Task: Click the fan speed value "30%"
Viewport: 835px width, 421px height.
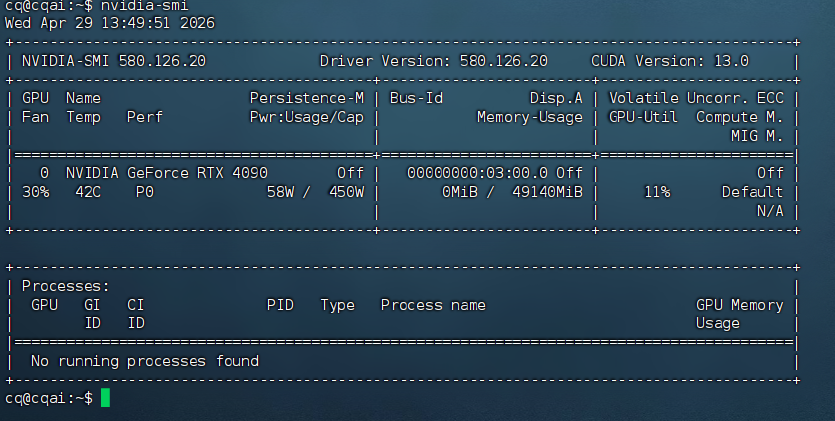Action: pyautogui.click(x=35, y=192)
